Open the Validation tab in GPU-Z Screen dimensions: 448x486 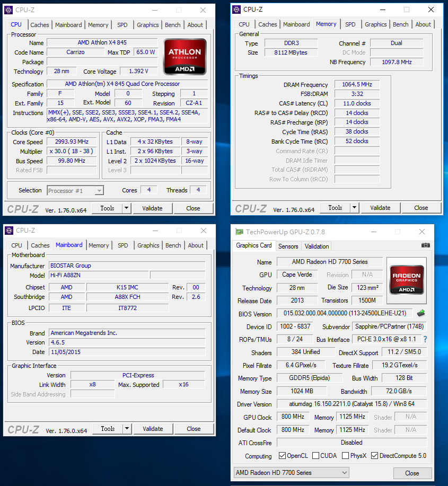click(x=317, y=246)
